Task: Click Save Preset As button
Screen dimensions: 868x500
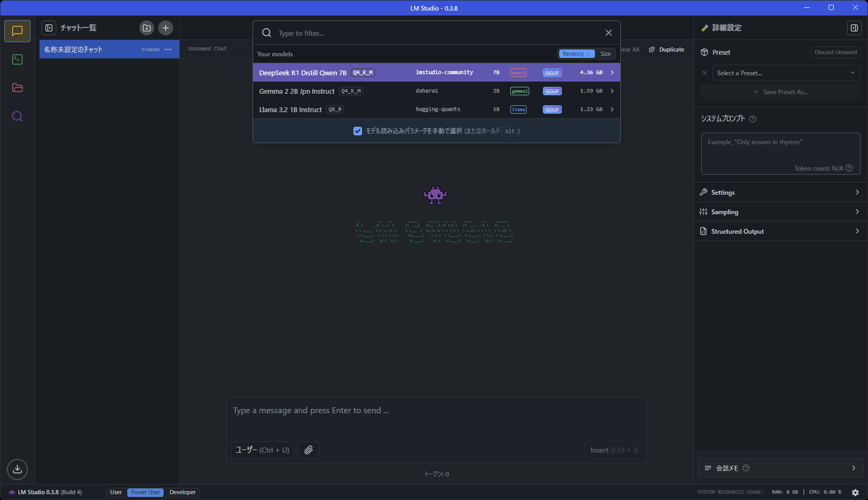Action: [x=781, y=92]
